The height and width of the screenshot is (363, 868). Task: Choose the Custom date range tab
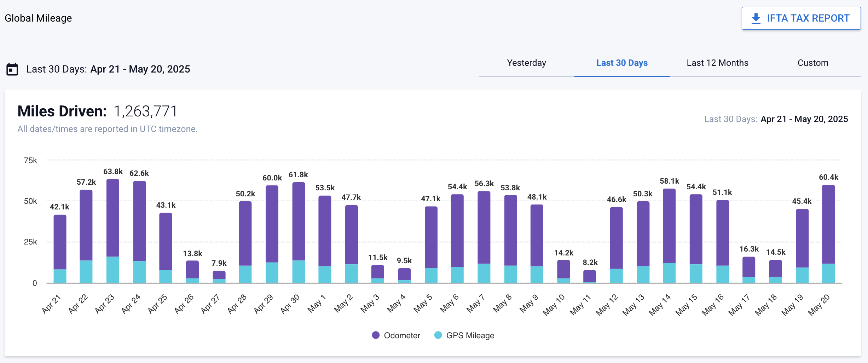pyautogui.click(x=813, y=63)
